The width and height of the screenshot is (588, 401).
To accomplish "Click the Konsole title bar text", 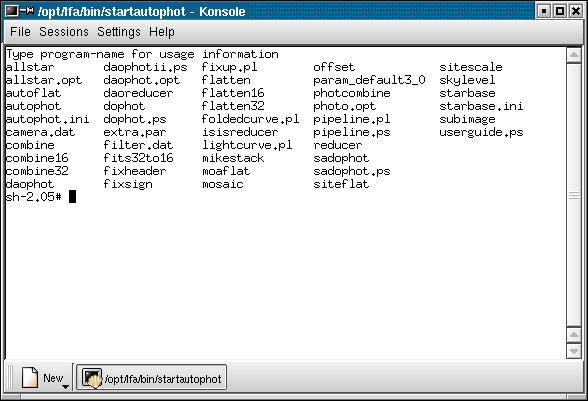I will (141, 11).
